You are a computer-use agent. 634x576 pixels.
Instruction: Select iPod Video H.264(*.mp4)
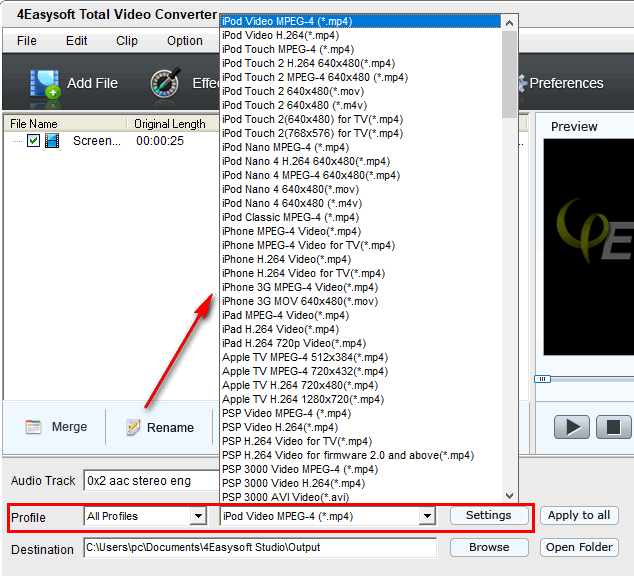(x=361, y=36)
